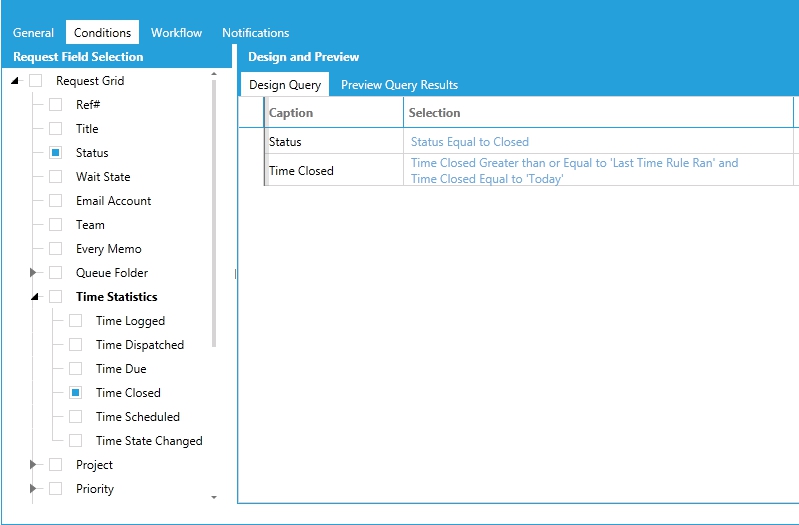Open the Notifications tab
This screenshot has height=525, width=799.
(x=255, y=33)
